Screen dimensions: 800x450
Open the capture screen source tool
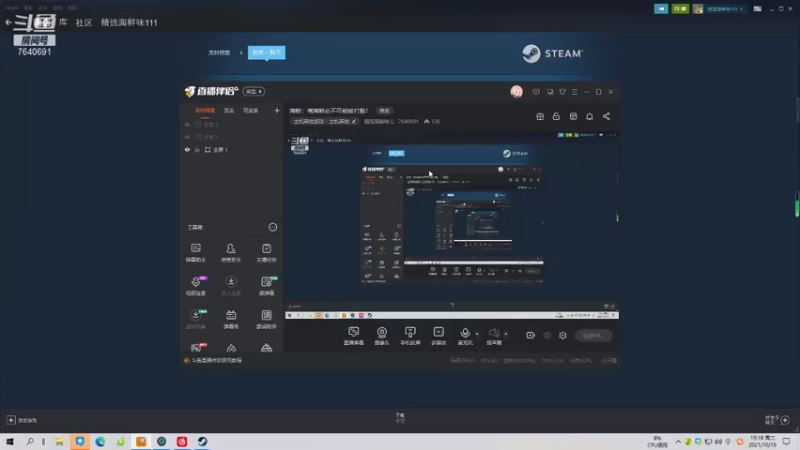click(354, 336)
